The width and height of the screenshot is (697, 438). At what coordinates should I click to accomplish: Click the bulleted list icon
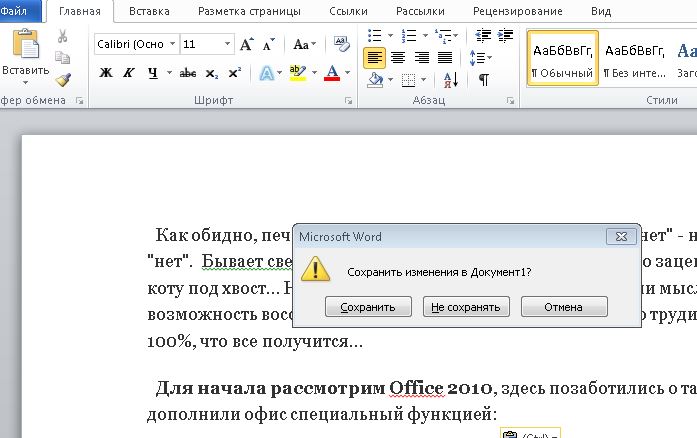(x=375, y=36)
